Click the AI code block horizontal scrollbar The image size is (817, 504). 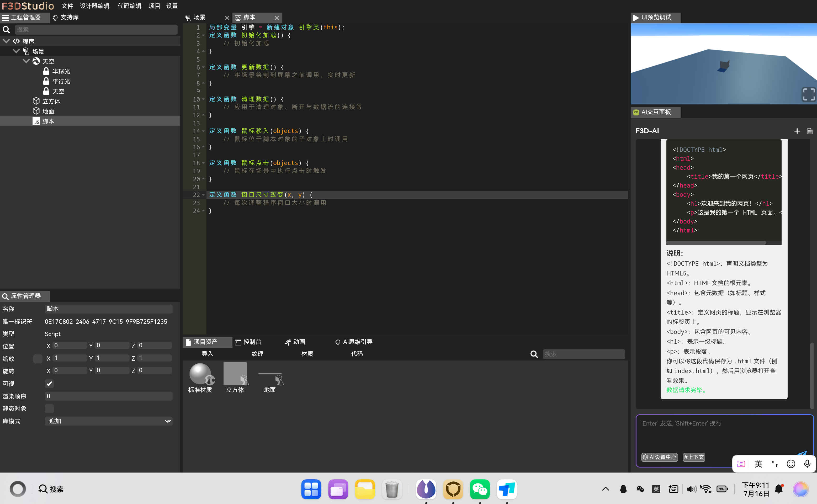coord(716,242)
